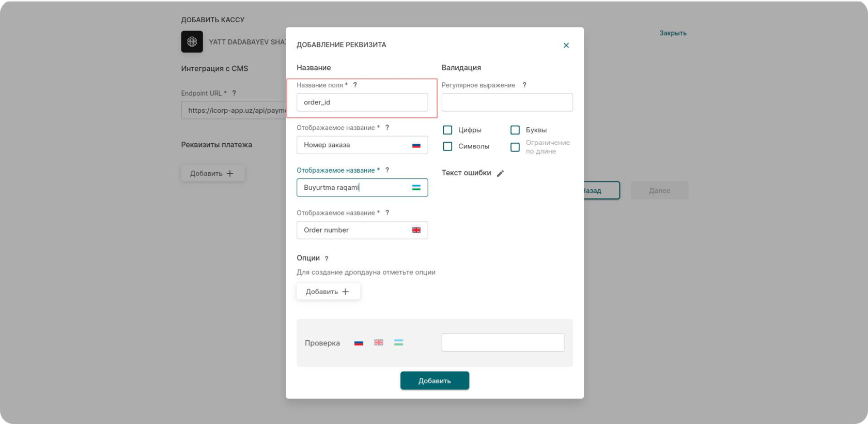Click the teal Добавить submit button
Viewport: 868px width, 424px height.
pyautogui.click(x=435, y=381)
